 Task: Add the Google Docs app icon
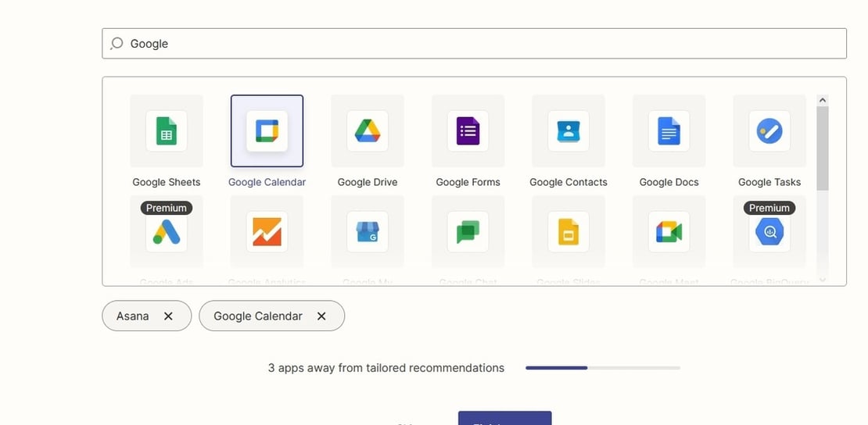(x=669, y=131)
